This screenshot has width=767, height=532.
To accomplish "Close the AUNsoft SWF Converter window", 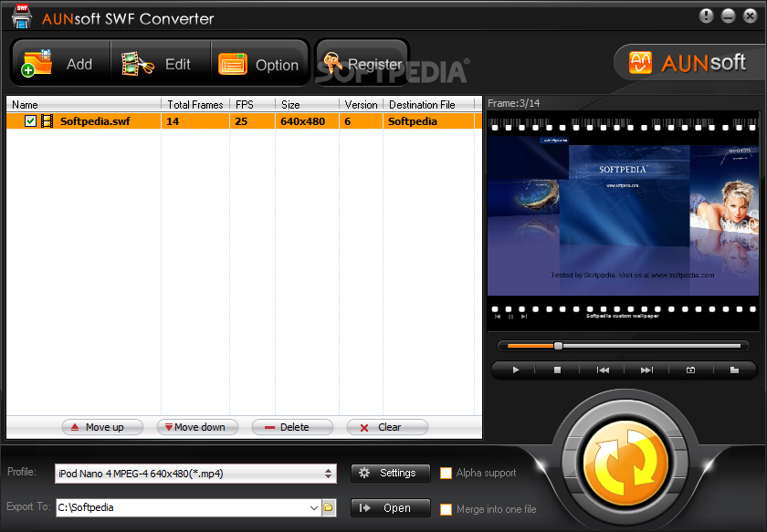I will click(x=750, y=16).
